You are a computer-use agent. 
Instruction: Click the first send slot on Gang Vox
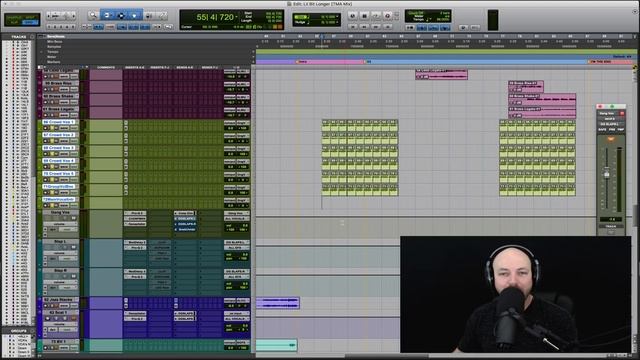(x=185, y=213)
